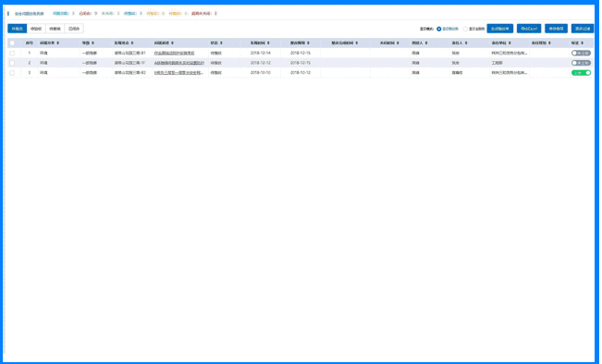Sort by the 发现时间 (found time) column arrows
602x364 pixels.
click(268, 42)
